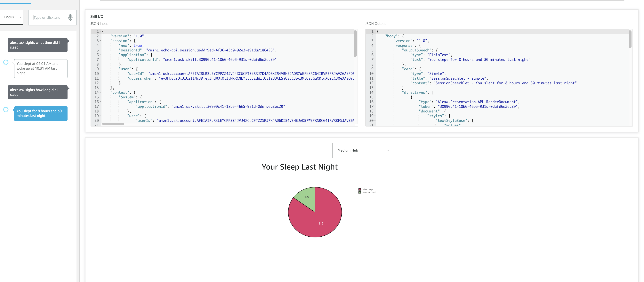Open the English language dropdown
This screenshot has height=282, width=644.
click(12, 17)
